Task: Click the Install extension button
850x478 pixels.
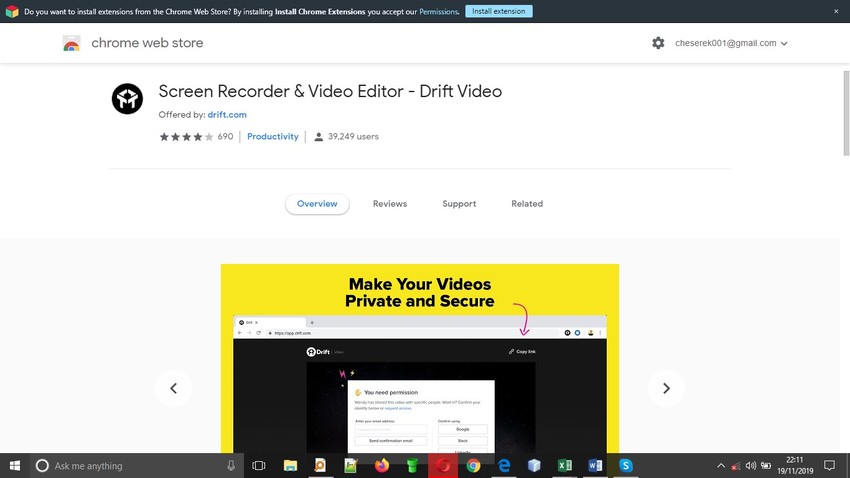Action: [499, 11]
